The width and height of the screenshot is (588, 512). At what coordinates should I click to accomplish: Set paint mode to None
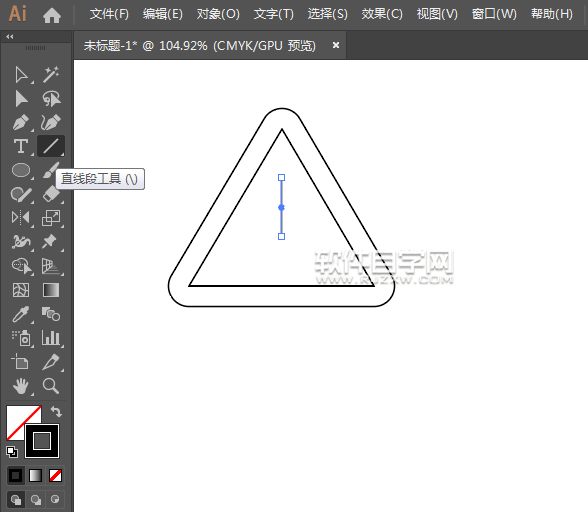click(x=56, y=476)
